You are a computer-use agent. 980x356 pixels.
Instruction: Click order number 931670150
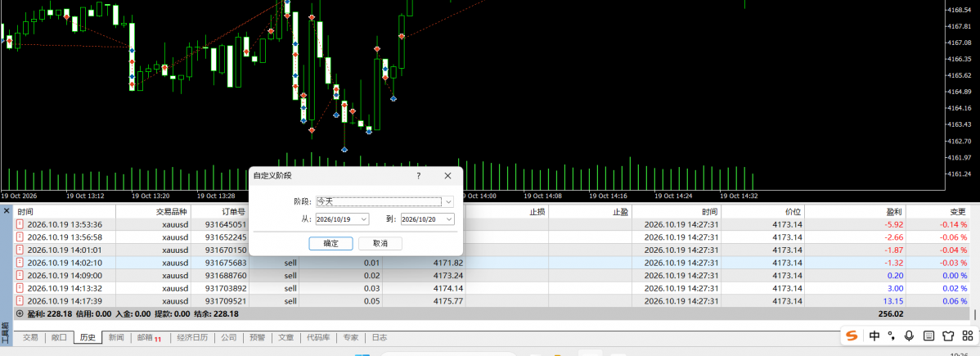[x=226, y=250]
